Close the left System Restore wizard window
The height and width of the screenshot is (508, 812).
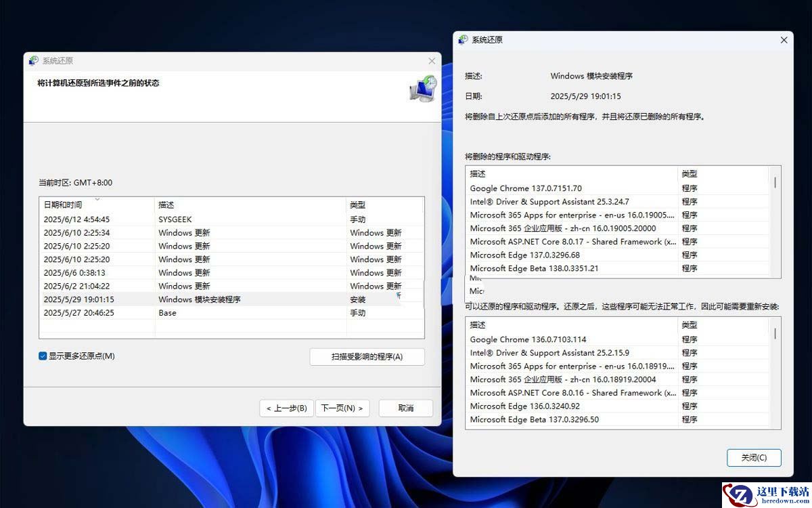tap(432, 61)
